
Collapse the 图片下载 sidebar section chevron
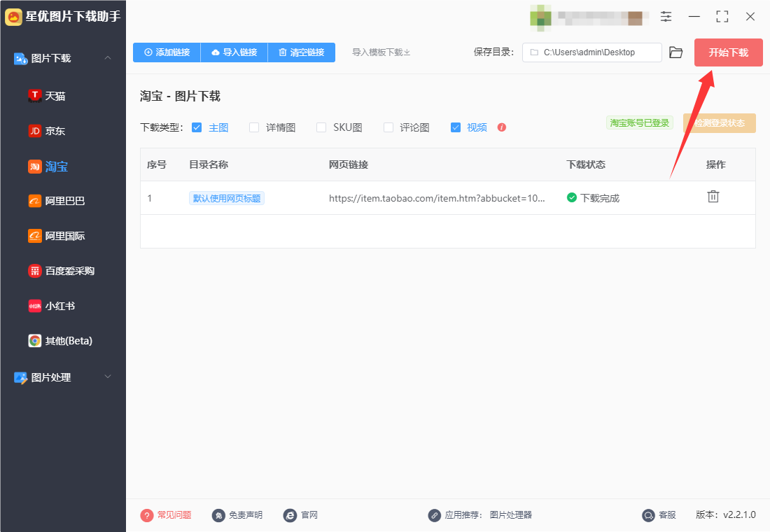pyautogui.click(x=108, y=58)
